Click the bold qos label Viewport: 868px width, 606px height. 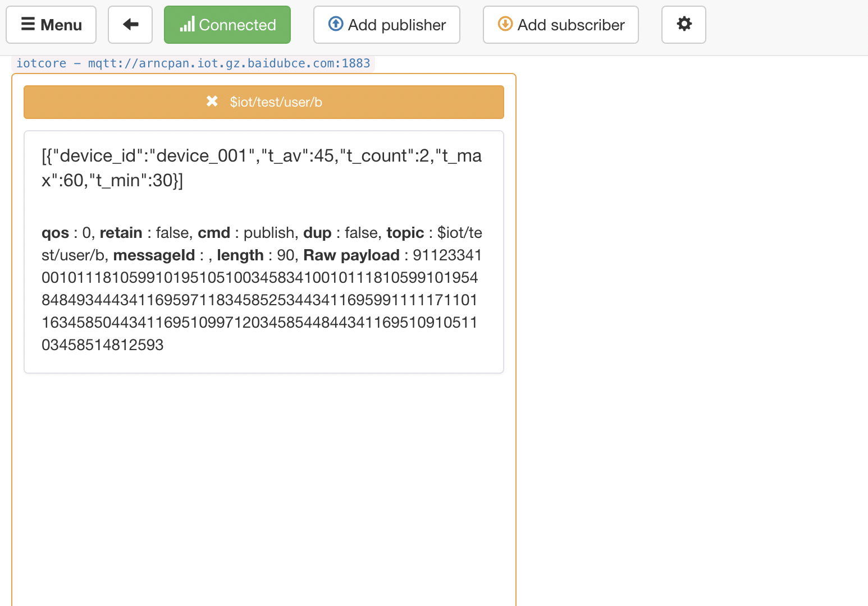pyautogui.click(x=55, y=233)
